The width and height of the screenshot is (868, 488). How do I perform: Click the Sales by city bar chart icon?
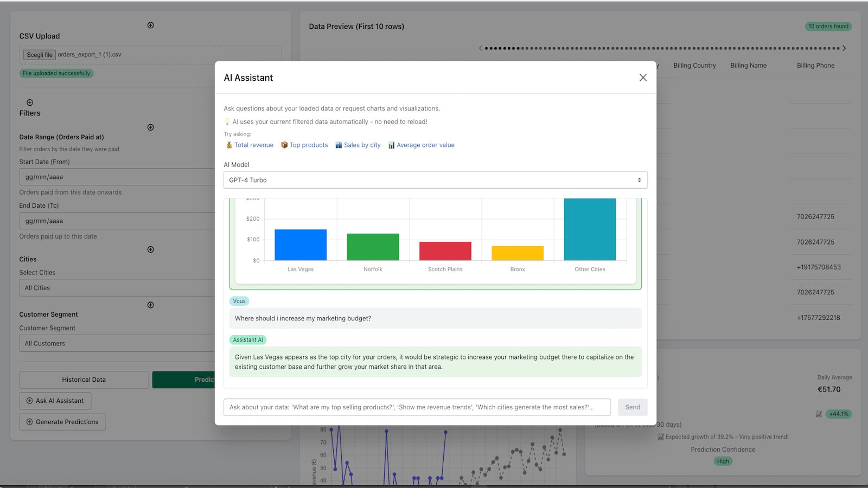339,145
